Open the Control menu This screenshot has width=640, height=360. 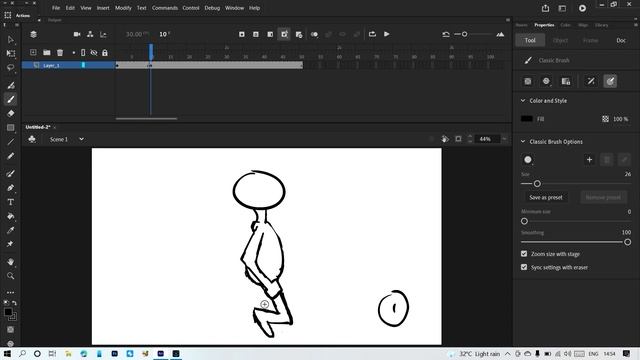click(191, 8)
